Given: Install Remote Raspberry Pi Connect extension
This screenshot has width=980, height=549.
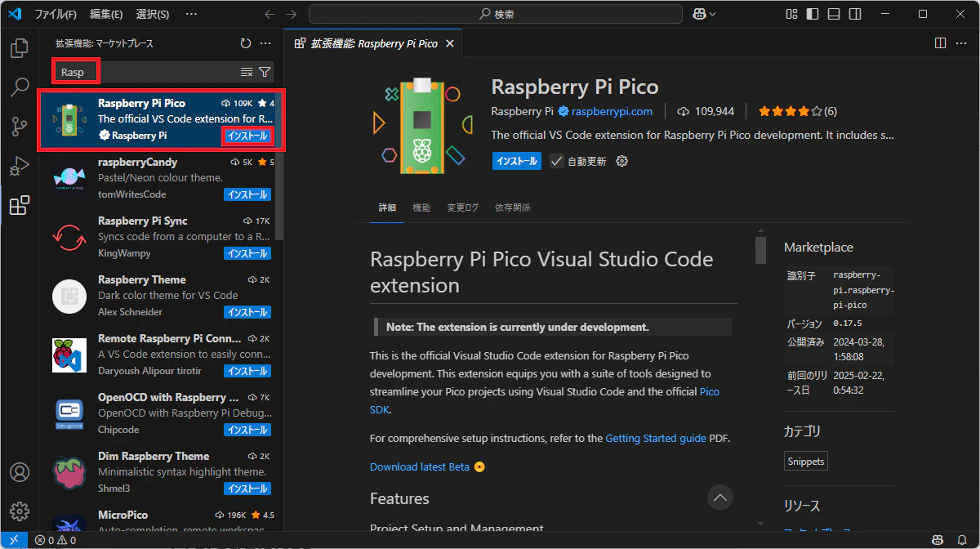Looking at the screenshot, I should [x=247, y=371].
